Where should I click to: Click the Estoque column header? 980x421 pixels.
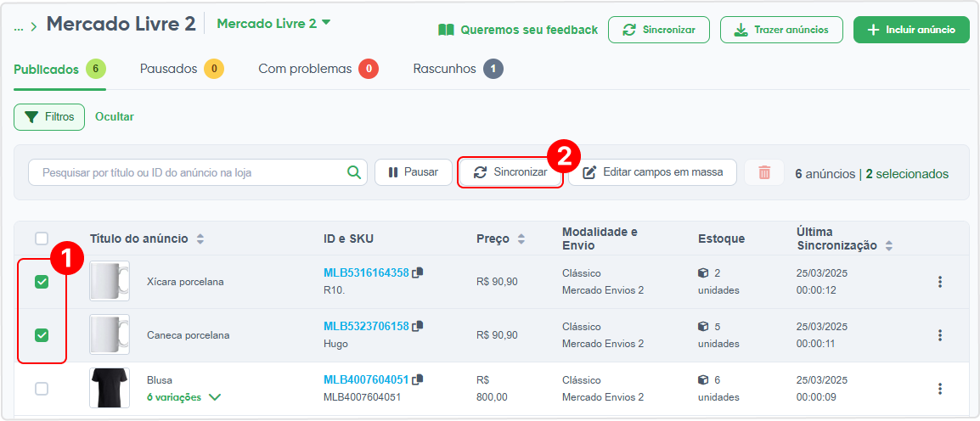point(721,239)
